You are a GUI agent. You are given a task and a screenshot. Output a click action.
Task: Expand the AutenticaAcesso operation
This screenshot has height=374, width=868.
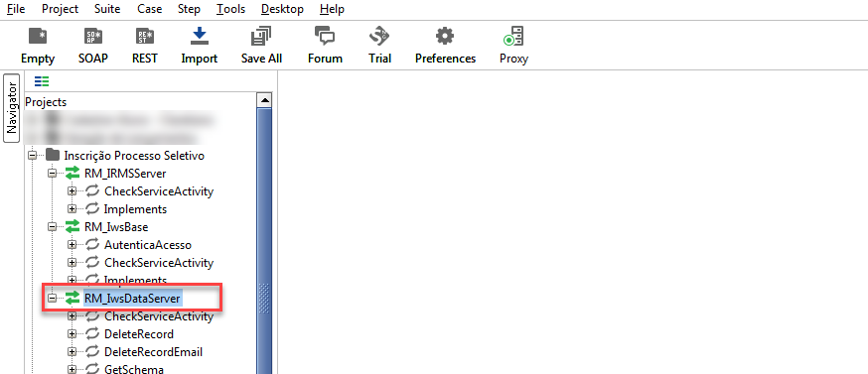[x=72, y=244]
